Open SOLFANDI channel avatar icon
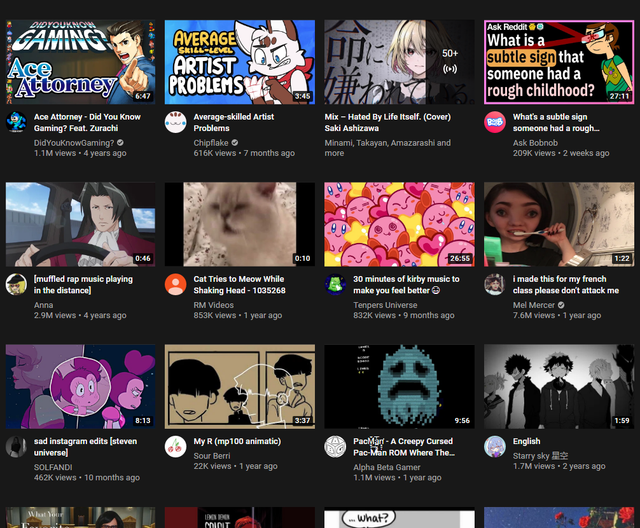This screenshot has height=528, width=640. pos(16,447)
